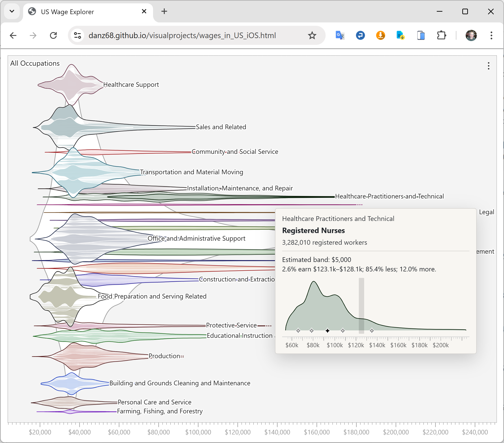The image size is (504, 443).
Task: Toggle the bookmark star for this page
Action: tap(312, 35)
